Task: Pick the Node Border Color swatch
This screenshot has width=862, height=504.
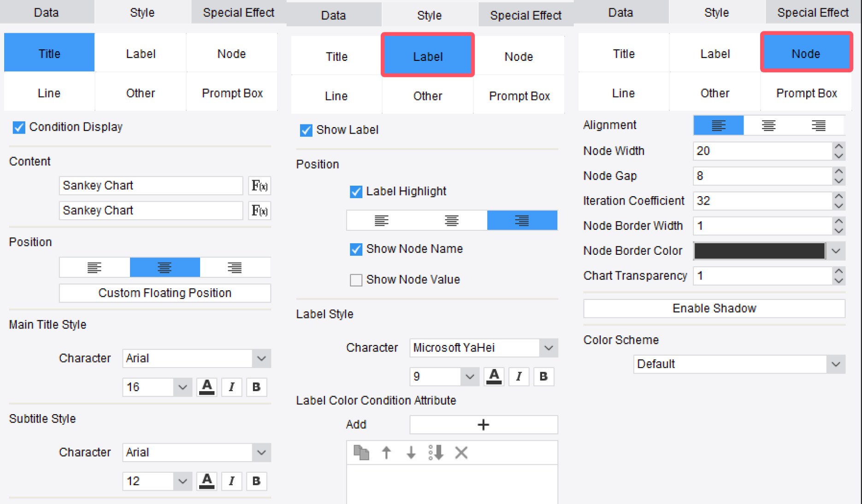Action: (x=759, y=251)
